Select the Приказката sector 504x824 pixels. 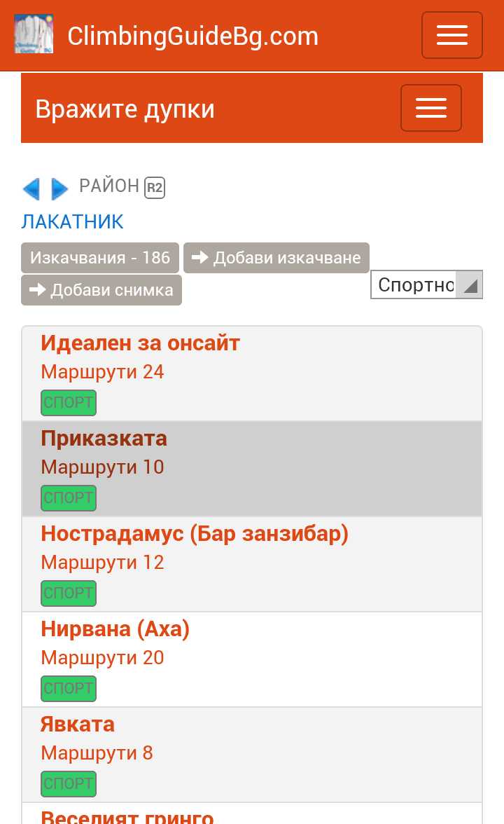(104, 439)
